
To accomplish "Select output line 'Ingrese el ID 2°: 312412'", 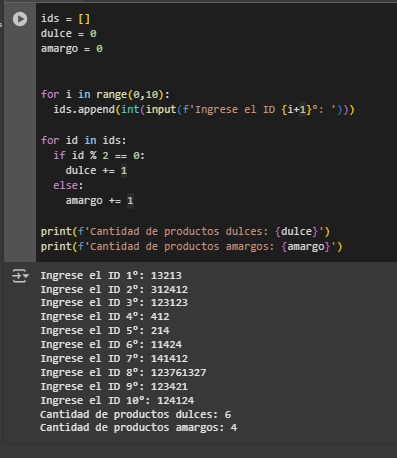I will pyautogui.click(x=114, y=289).
